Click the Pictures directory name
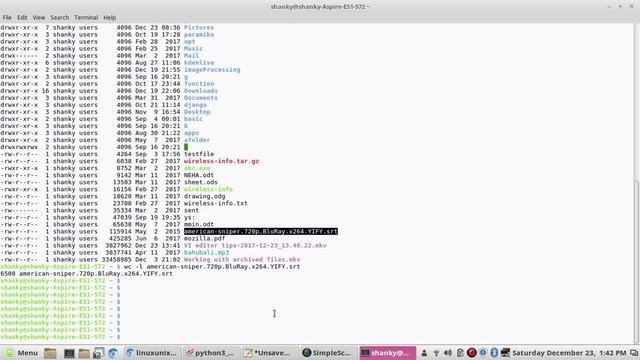Screen dimensions: 640x360 pyautogui.click(x=199, y=28)
